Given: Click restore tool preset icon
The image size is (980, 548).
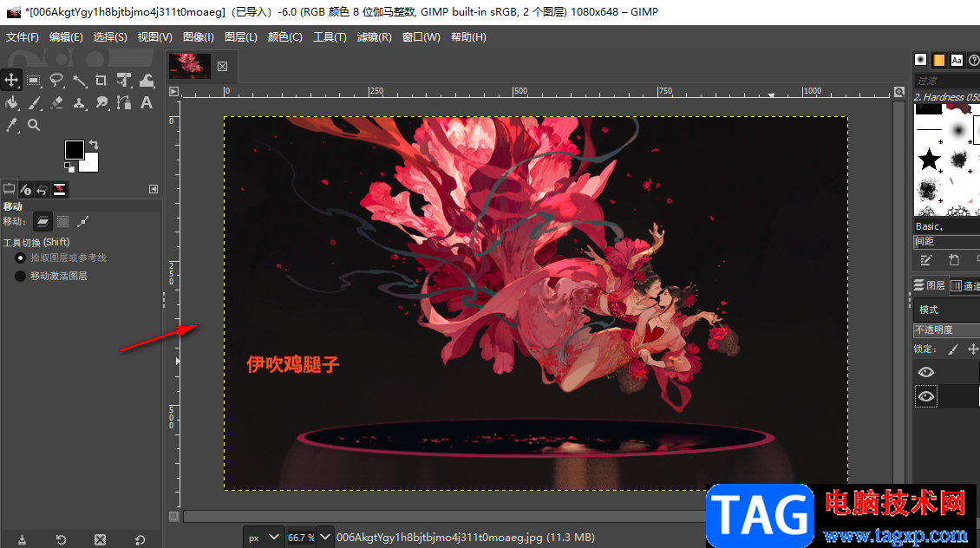Looking at the screenshot, I should (x=61, y=540).
